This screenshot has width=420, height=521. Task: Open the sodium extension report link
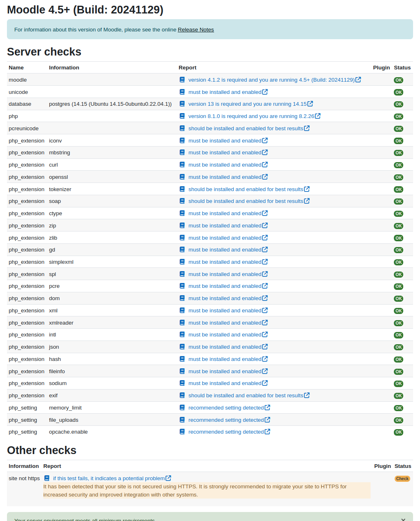[225, 383]
